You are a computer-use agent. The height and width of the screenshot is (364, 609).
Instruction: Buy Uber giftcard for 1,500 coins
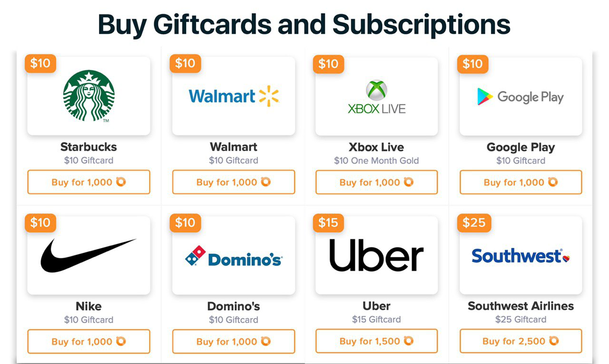coord(376,341)
